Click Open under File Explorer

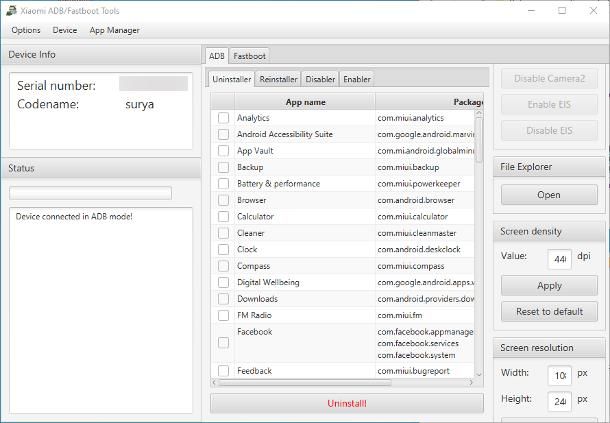tap(549, 195)
